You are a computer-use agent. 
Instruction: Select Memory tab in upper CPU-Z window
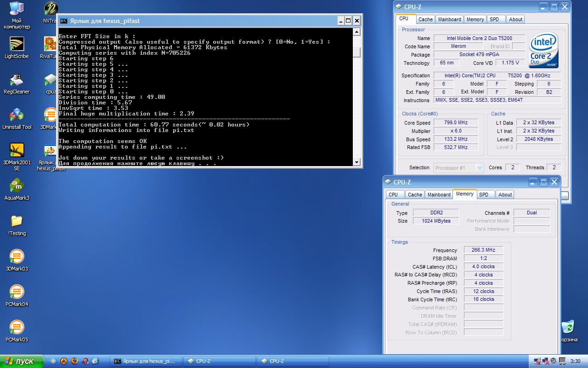click(475, 19)
